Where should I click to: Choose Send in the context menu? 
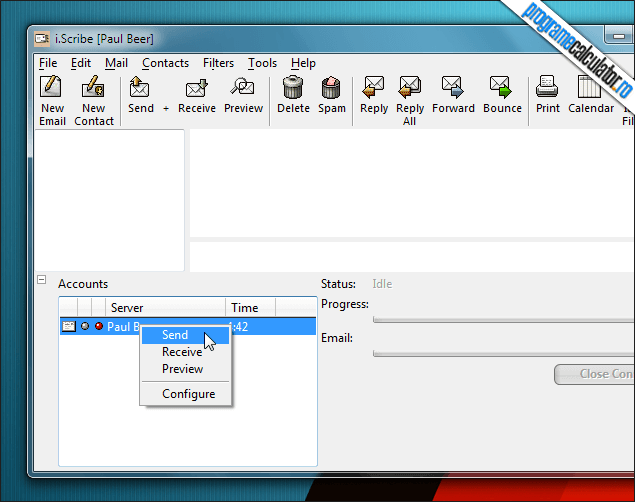185,335
